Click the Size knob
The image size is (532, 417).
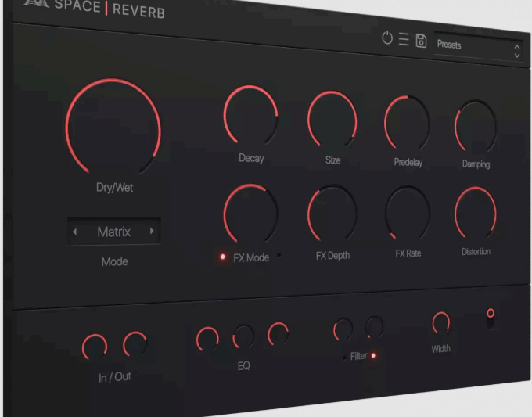(332, 119)
